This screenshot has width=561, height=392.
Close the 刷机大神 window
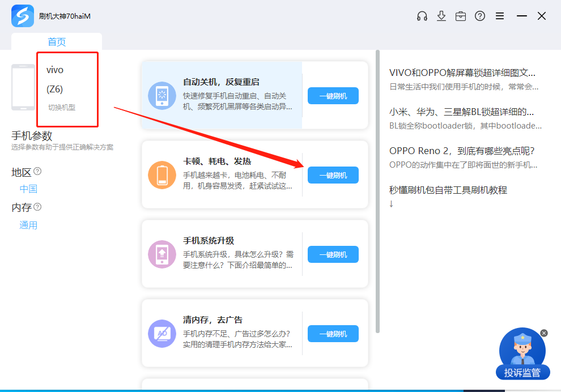coord(542,16)
